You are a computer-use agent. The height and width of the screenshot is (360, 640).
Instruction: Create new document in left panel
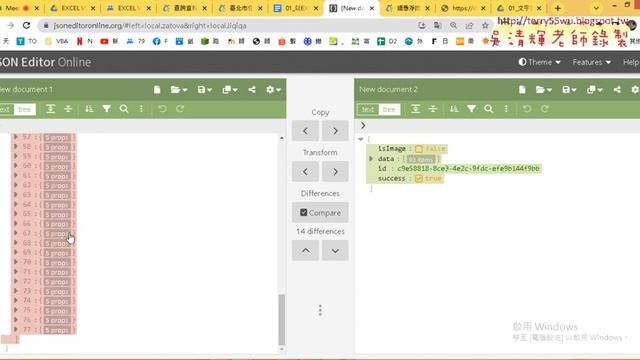click(157, 90)
